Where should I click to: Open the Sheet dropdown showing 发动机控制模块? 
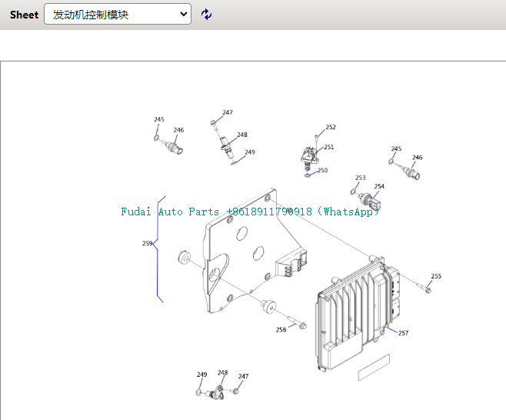(118, 14)
